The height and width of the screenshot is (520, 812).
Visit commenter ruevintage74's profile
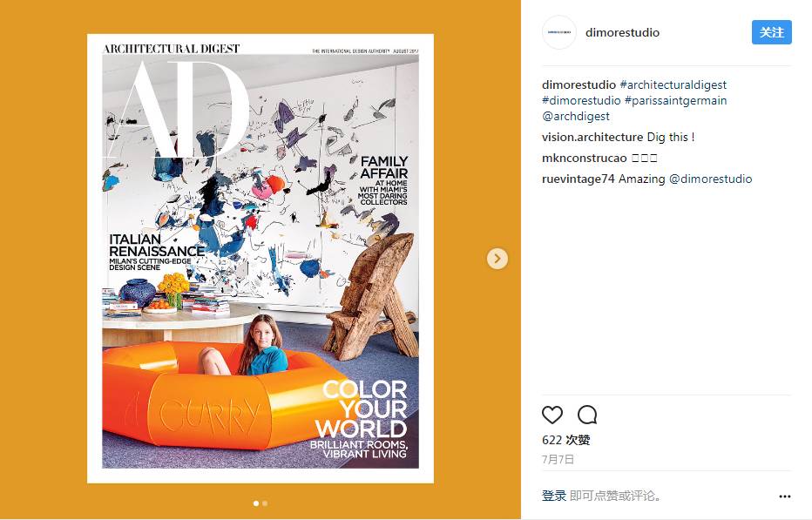(x=578, y=179)
